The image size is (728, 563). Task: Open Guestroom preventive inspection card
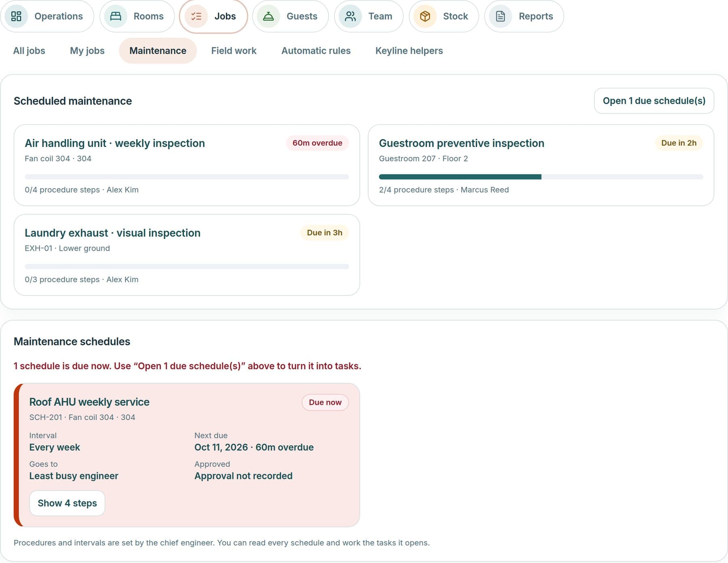click(541, 165)
